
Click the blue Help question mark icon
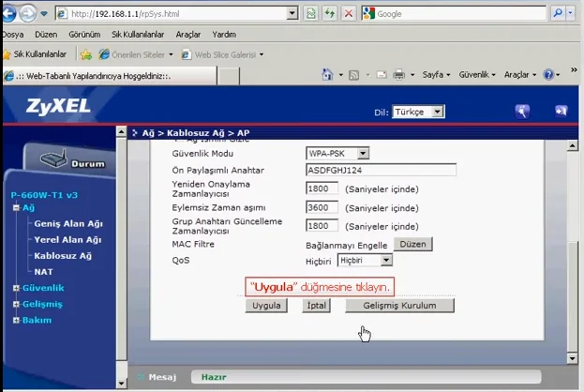[548, 75]
